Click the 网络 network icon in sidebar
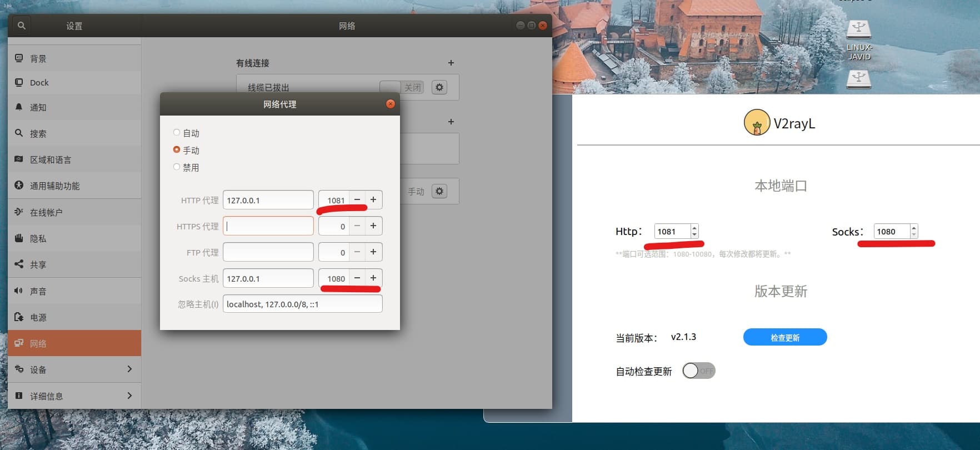Image resolution: width=980 pixels, height=450 pixels. tap(19, 343)
